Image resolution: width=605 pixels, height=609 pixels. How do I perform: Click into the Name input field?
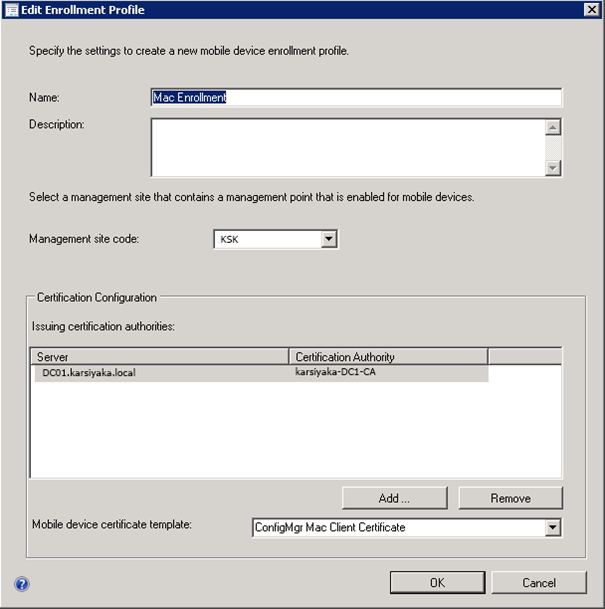click(356, 97)
